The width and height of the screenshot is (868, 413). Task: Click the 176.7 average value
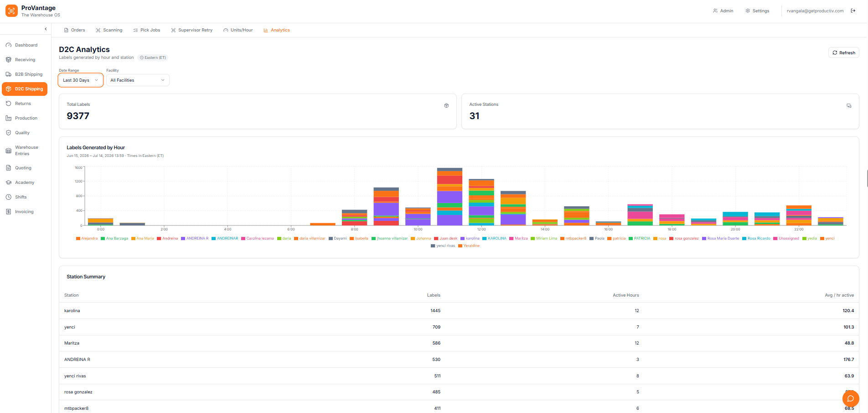click(849, 360)
